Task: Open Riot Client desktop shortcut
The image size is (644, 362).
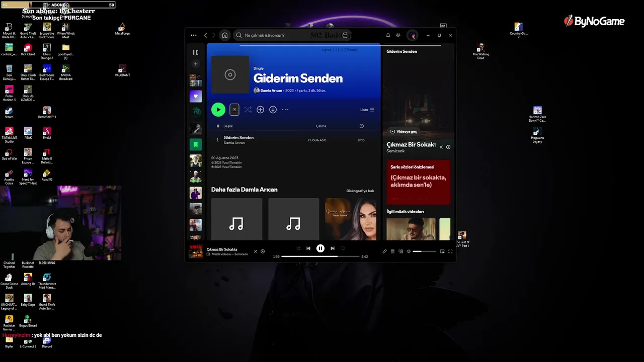Action: (28, 50)
